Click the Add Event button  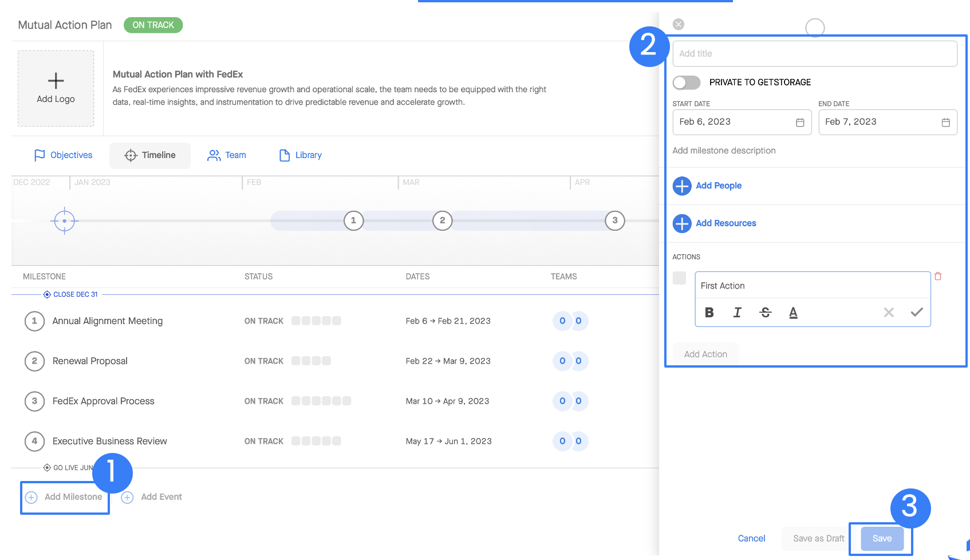pos(152,497)
